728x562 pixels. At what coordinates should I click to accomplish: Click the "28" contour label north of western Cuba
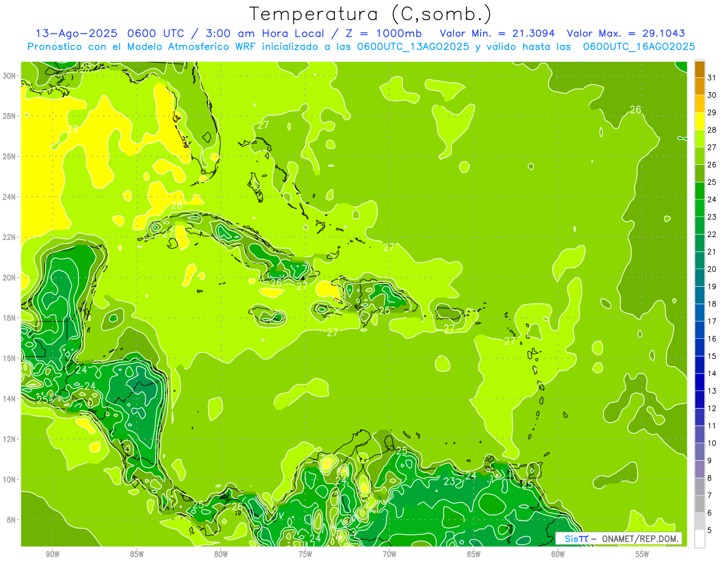tap(177, 205)
